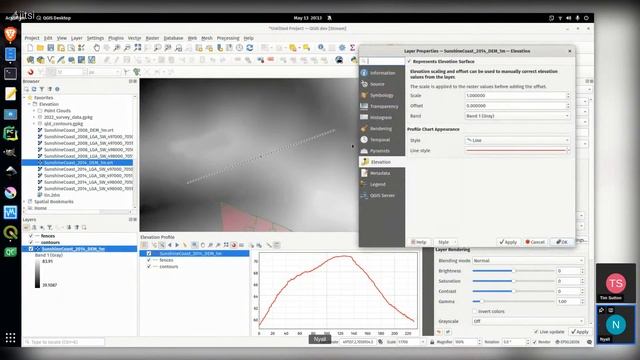The image size is (640, 360).
Task: Click the Terminal icon in the dock
Action: [10, 74]
